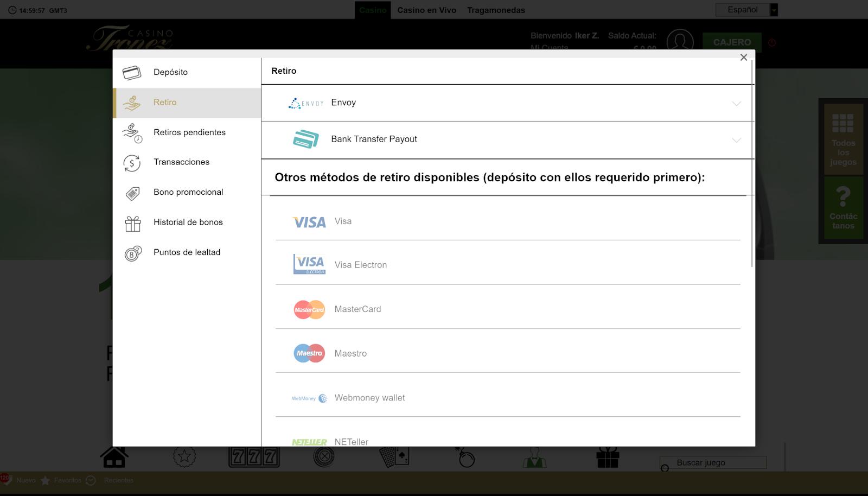The width and height of the screenshot is (868, 496).
Task: Open the star badge games category
Action: [184, 457]
